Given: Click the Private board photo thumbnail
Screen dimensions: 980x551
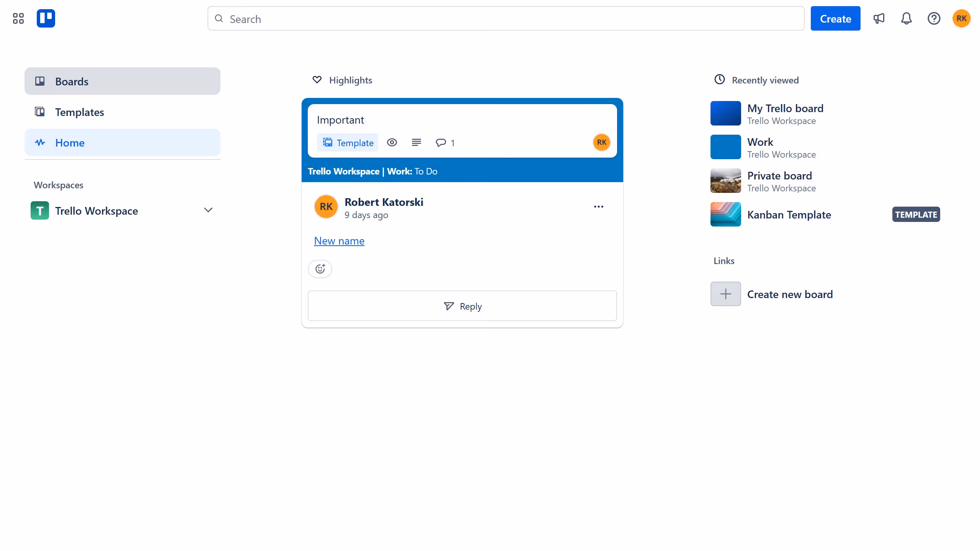Looking at the screenshot, I should click(726, 181).
